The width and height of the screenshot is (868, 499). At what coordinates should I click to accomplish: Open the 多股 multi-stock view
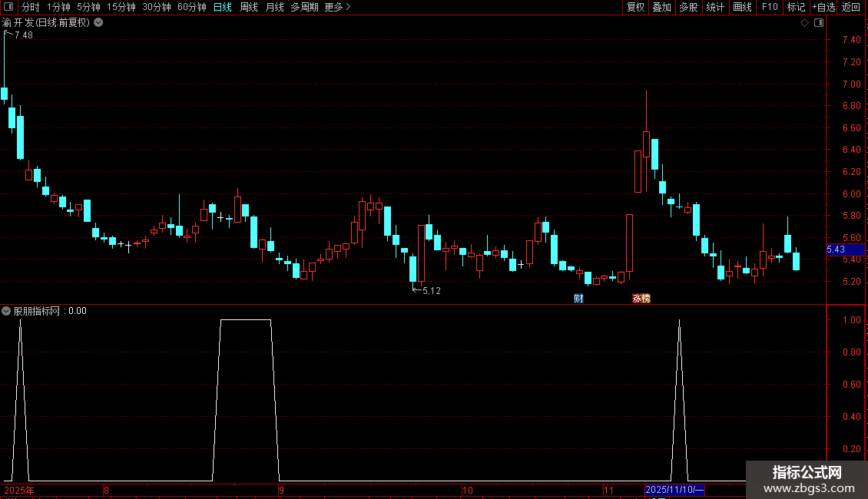pyautogui.click(x=688, y=7)
